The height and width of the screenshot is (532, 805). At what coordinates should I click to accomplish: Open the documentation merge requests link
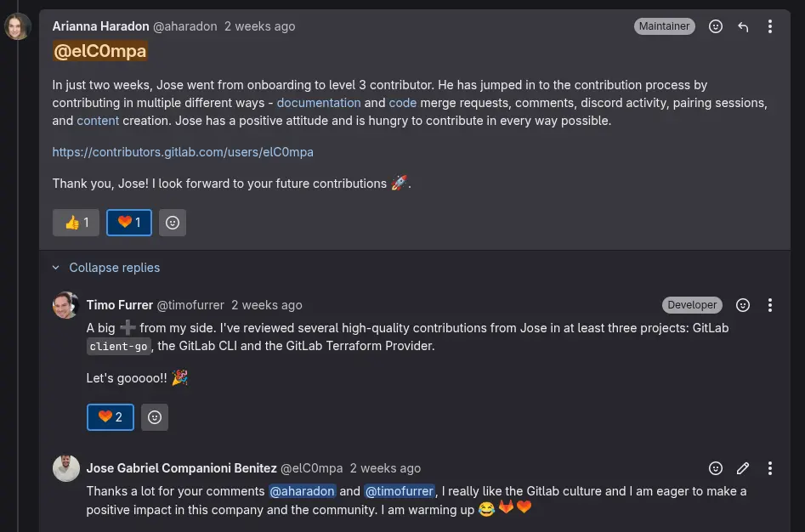point(318,103)
